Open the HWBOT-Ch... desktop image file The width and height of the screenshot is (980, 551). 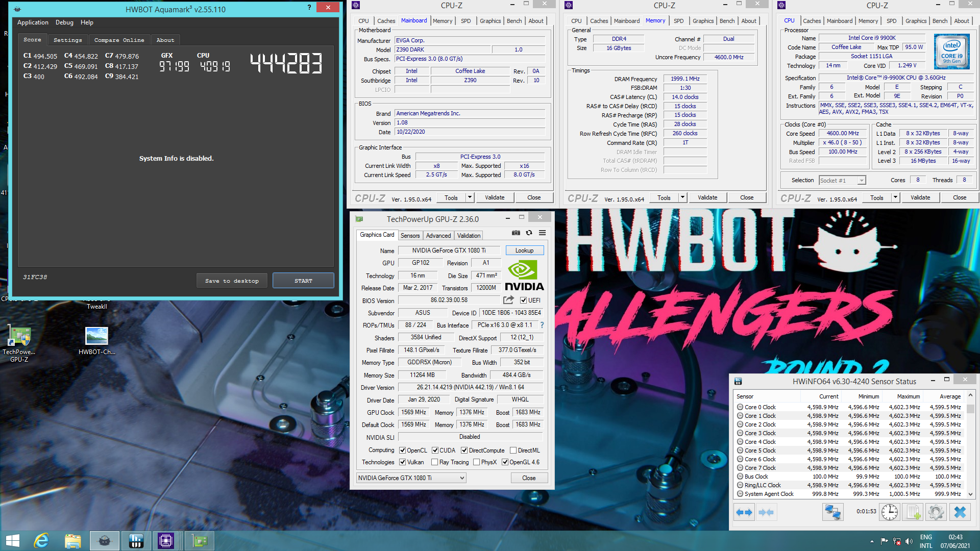(x=97, y=341)
